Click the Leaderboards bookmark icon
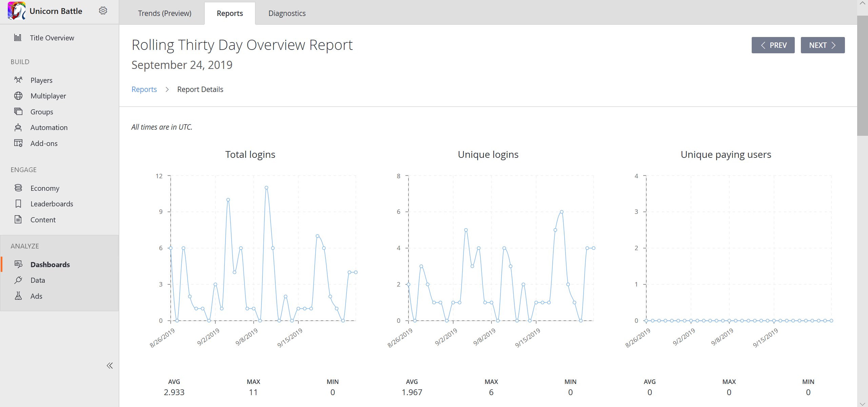 coord(18,204)
